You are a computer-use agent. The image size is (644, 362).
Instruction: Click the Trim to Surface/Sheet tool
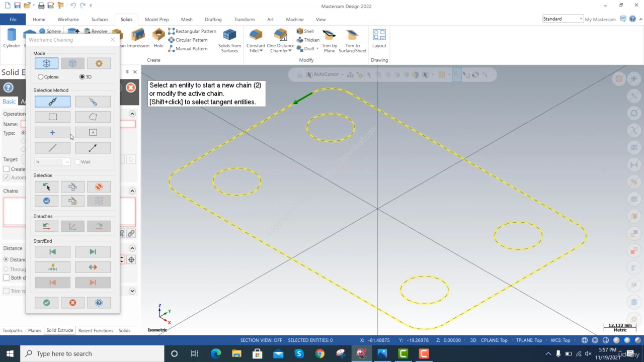(353, 40)
